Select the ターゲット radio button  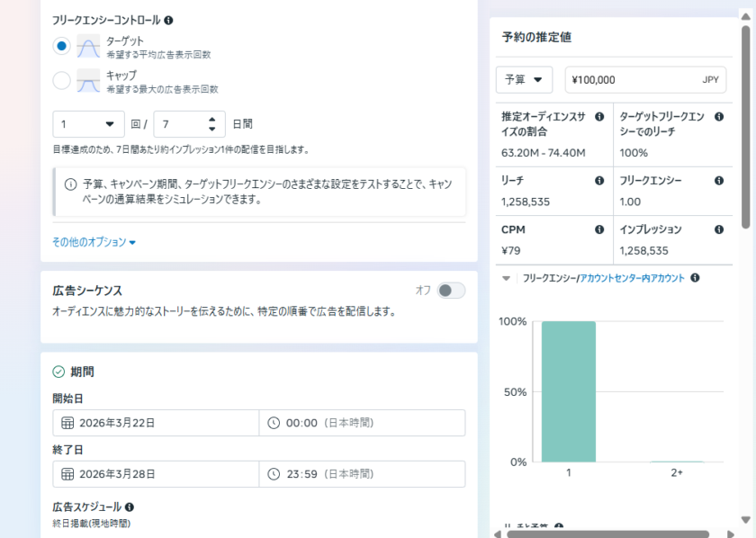click(61, 45)
